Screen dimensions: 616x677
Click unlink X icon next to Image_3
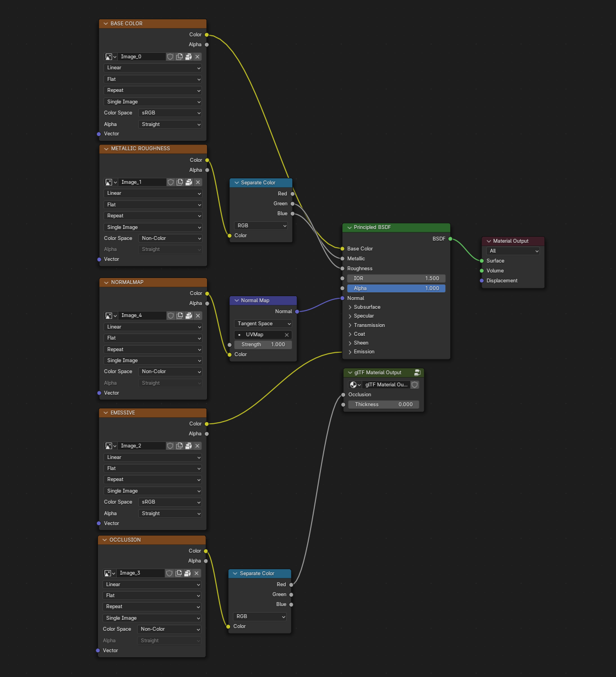pyautogui.click(x=196, y=573)
